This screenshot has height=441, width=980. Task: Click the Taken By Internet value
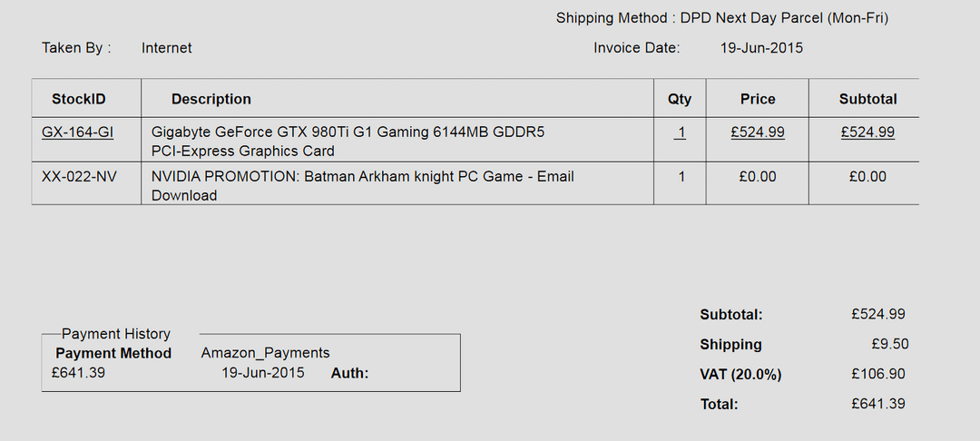[166, 48]
